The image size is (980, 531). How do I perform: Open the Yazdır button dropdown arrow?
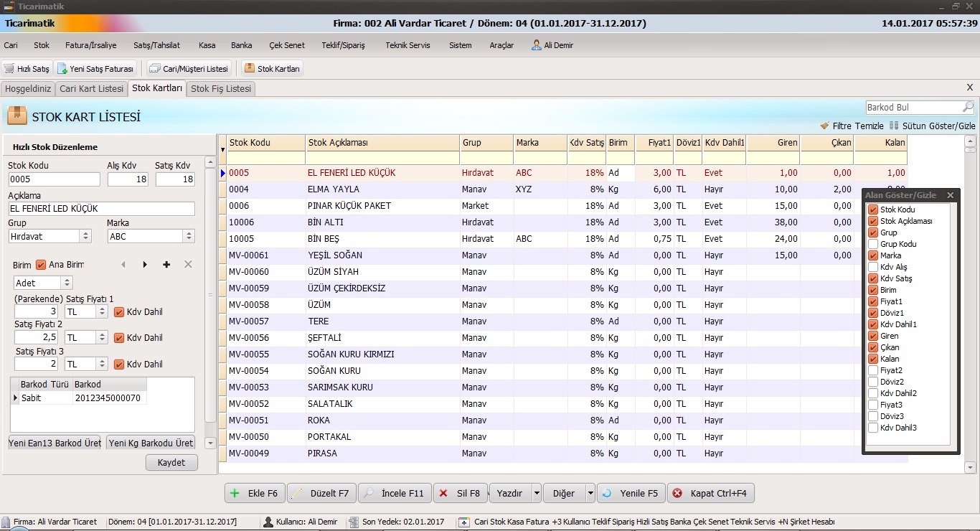[537, 494]
